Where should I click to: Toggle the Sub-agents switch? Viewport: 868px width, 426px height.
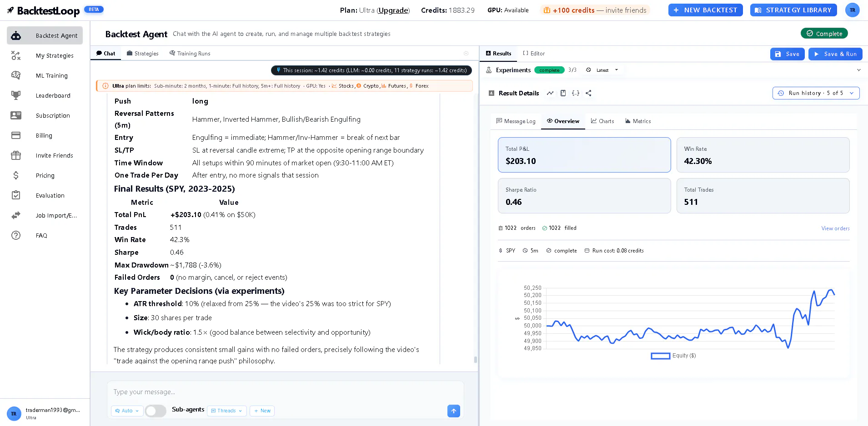tap(156, 411)
